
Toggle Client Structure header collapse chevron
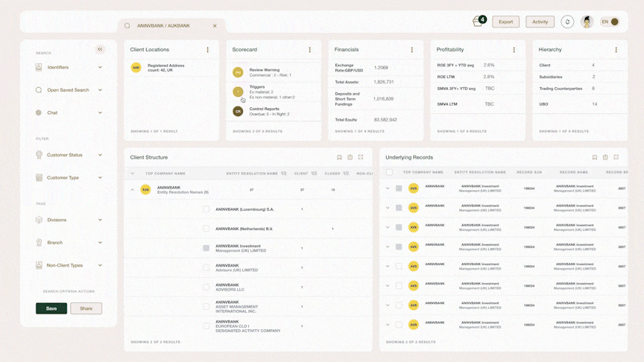tap(132, 174)
